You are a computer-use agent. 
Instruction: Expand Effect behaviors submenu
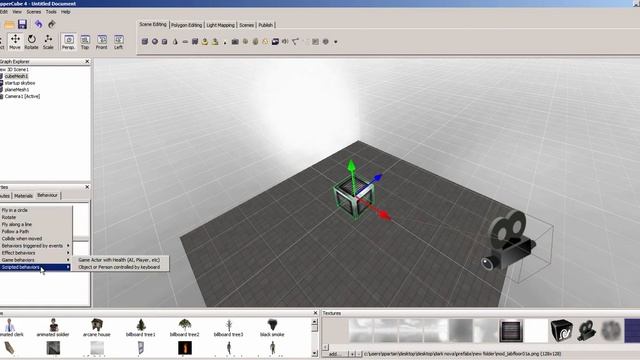[x=36, y=253]
